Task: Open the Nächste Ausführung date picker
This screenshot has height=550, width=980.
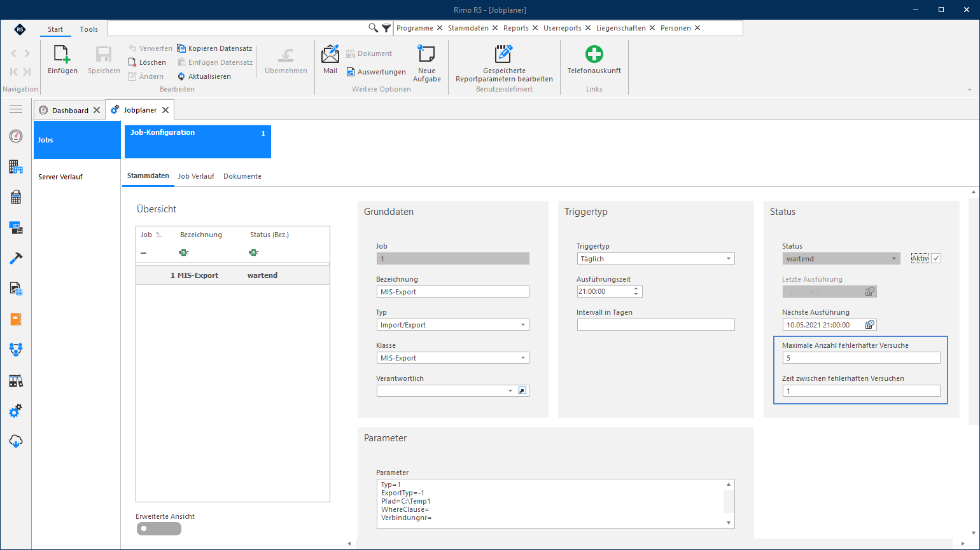Action: click(x=870, y=324)
